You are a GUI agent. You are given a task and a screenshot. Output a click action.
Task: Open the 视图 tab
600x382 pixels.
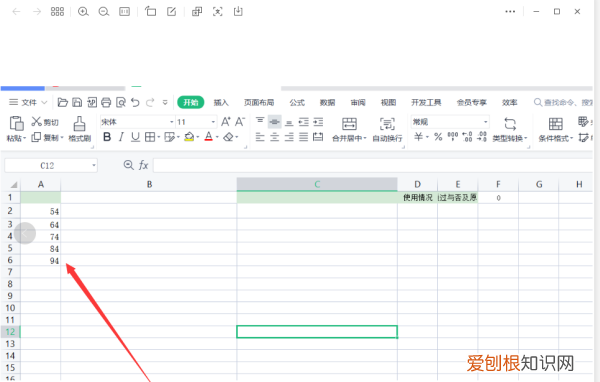[388, 102]
